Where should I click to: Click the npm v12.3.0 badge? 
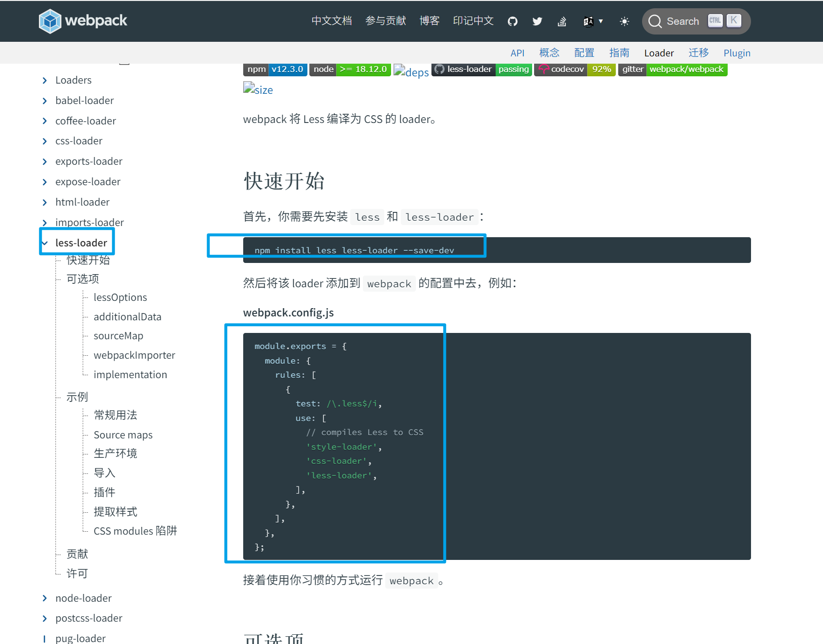tap(275, 70)
